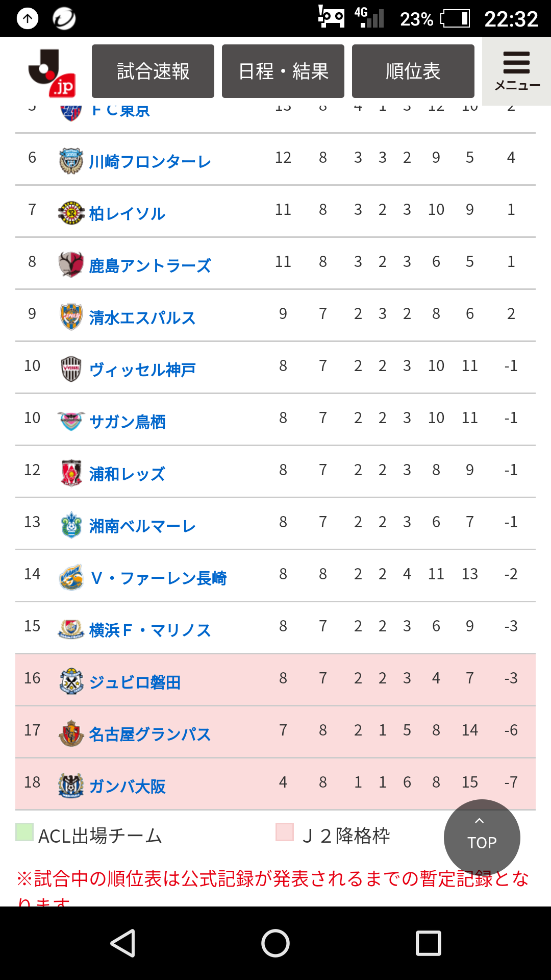Tap the Urawa Reds team crest
Screen dimensions: 551x980
71,473
